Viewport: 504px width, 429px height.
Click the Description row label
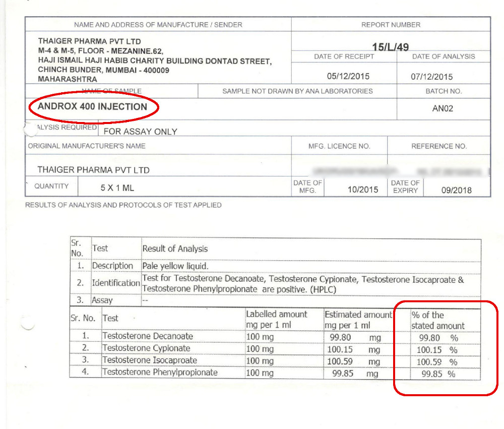point(112,266)
